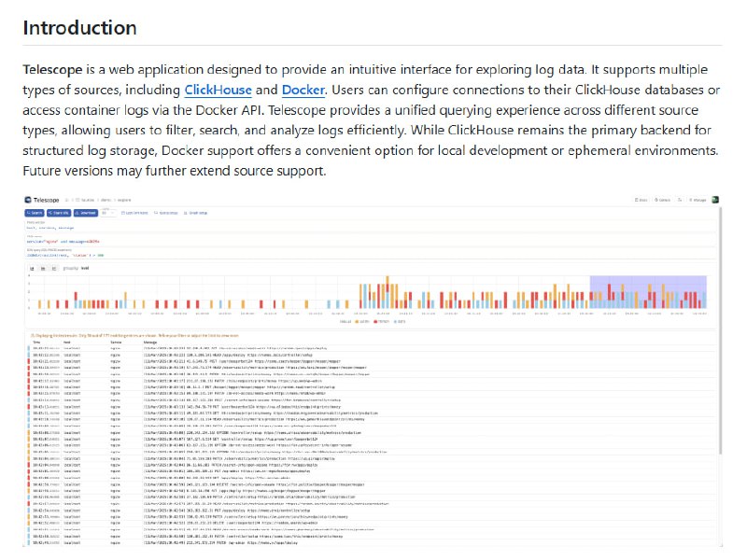Image resolution: width=747 pixels, height=560 pixels.
Task: Open the ClickHouse link
Action: coord(218,90)
